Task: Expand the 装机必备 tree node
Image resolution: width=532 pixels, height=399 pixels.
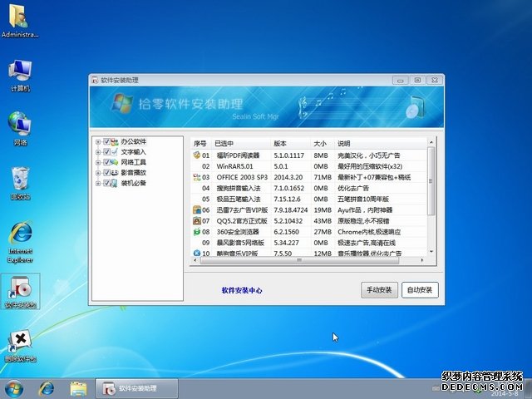Action: click(98, 183)
